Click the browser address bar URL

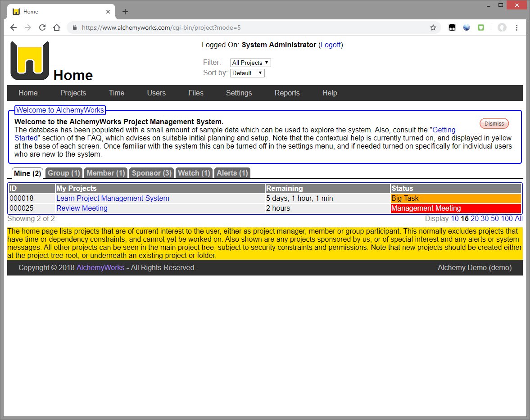[161, 28]
